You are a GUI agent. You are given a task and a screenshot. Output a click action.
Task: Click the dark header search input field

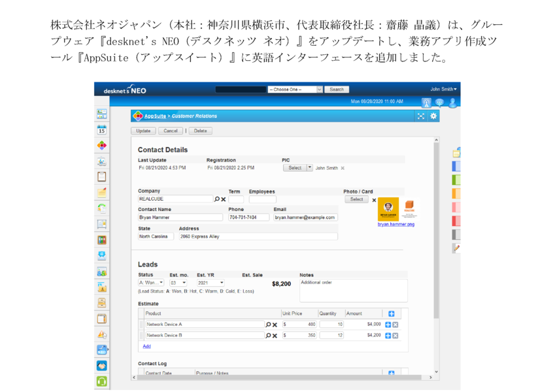241,90
